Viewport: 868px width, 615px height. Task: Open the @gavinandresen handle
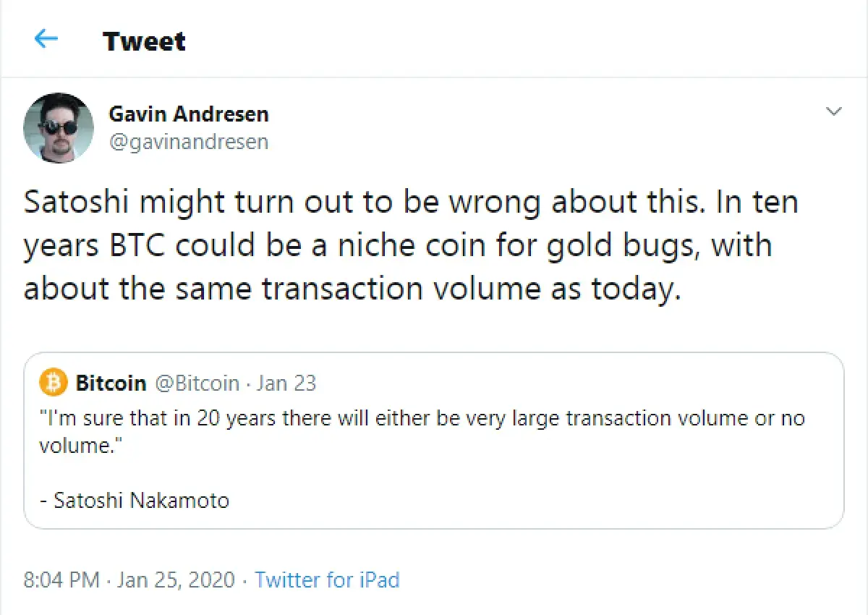pos(189,142)
